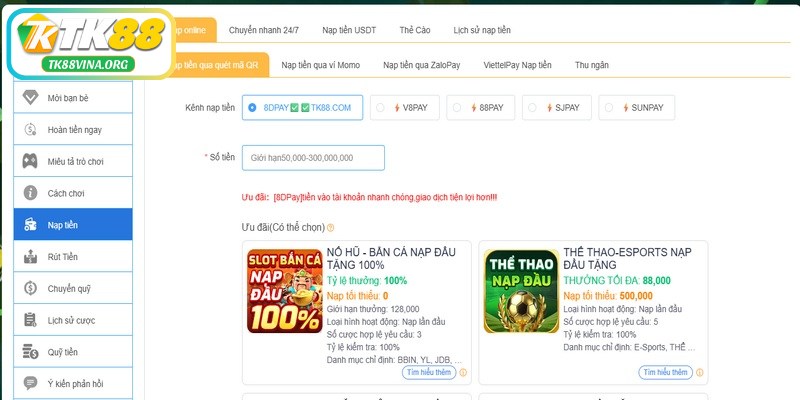Screen dimensions: 800x400
Task: Click the TK88 logo
Action: pos(92,44)
